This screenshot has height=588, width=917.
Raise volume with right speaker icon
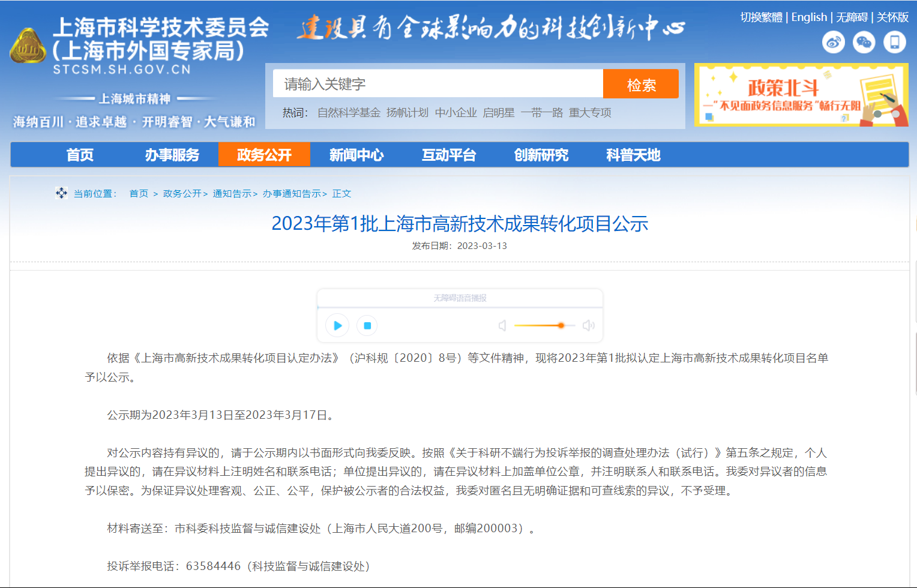pos(588,325)
